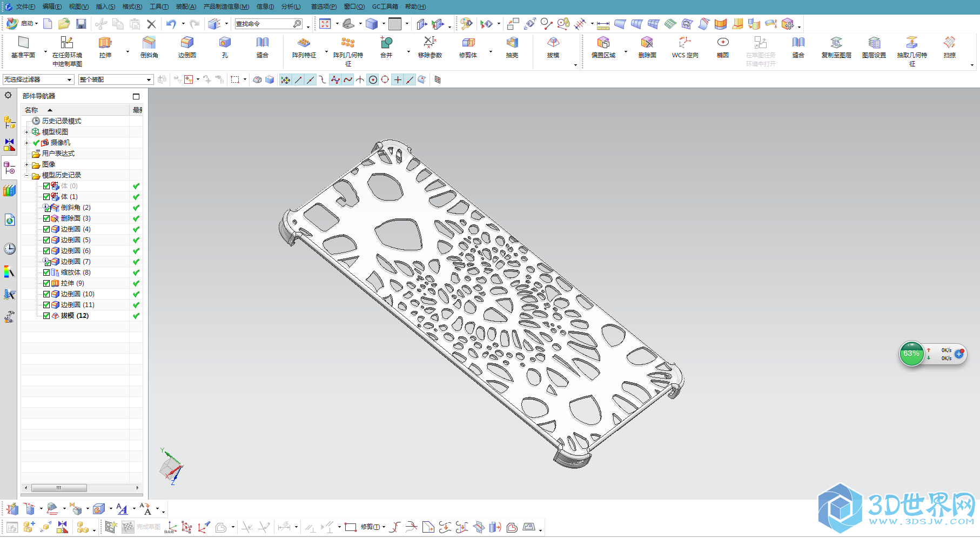Uncheck the 体 (1) feature checkbox
This screenshot has width=980, height=538.
[x=46, y=197]
